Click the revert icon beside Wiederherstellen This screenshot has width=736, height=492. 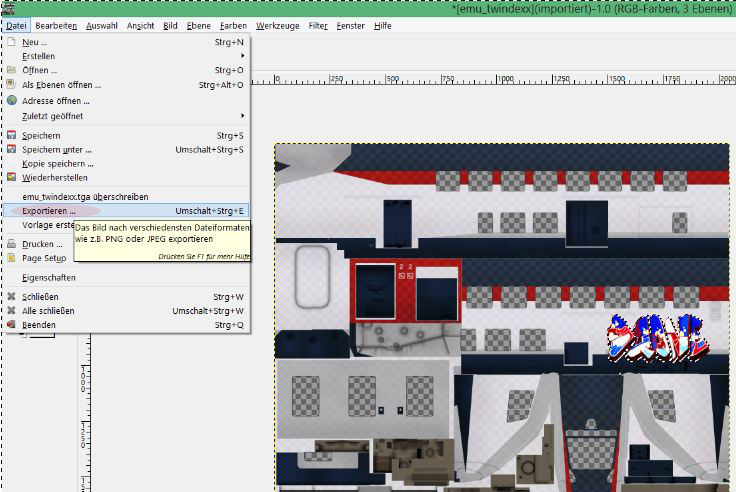(x=12, y=177)
